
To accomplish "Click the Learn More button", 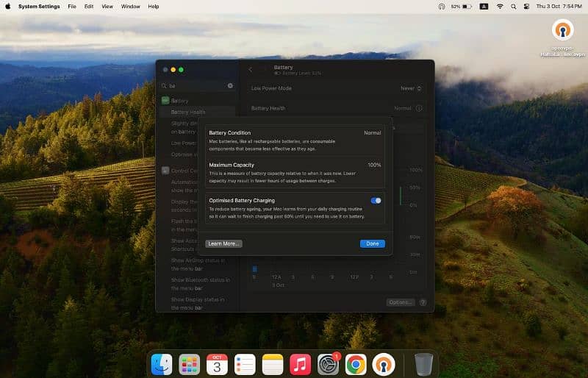I will (x=223, y=243).
